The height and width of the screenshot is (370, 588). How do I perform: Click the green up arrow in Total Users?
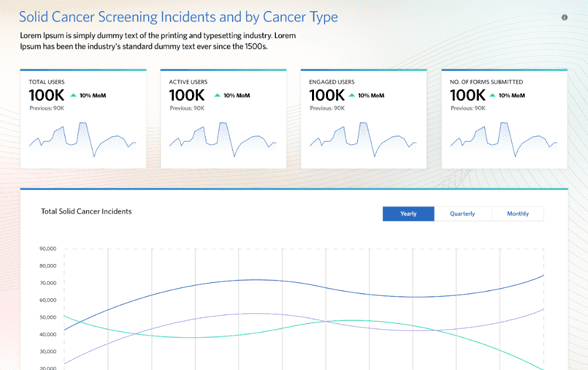[74, 95]
